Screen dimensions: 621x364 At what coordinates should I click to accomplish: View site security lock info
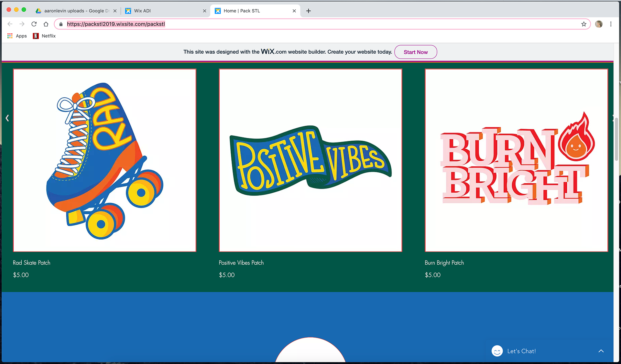pyautogui.click(x=61, y=24)
